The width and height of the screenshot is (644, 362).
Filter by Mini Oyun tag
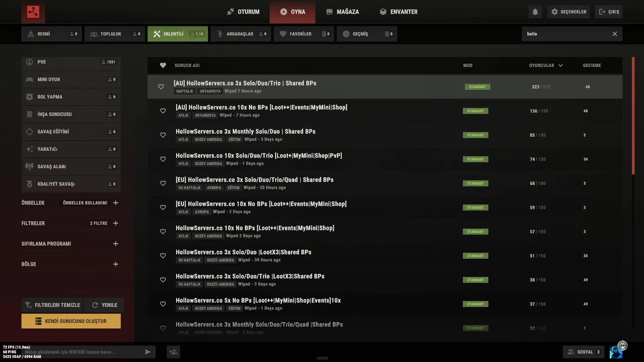click(x=71, y=79)
